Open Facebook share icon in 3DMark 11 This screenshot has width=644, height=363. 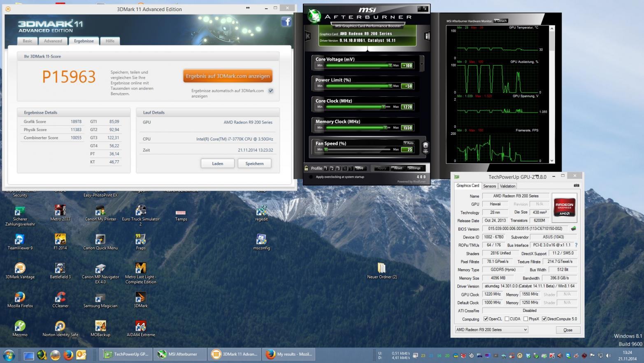pos(286,22)
